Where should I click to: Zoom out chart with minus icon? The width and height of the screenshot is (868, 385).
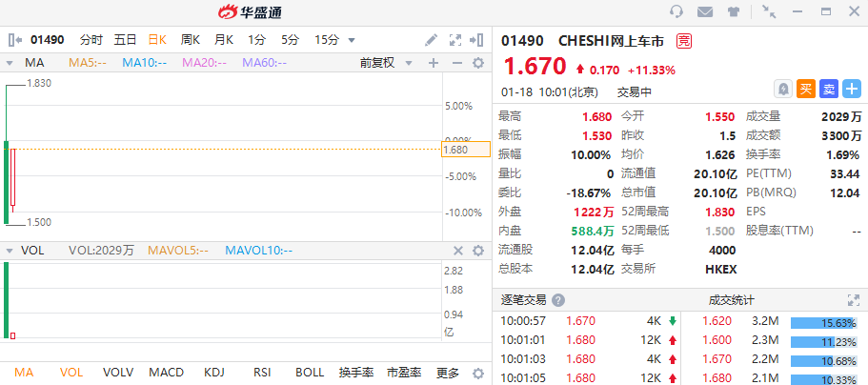[x=456, y=63]
